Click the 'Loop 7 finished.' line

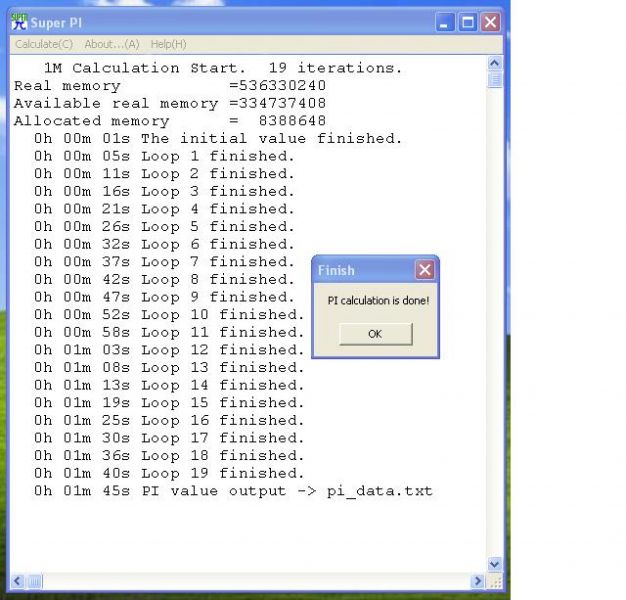coord(164,261)
